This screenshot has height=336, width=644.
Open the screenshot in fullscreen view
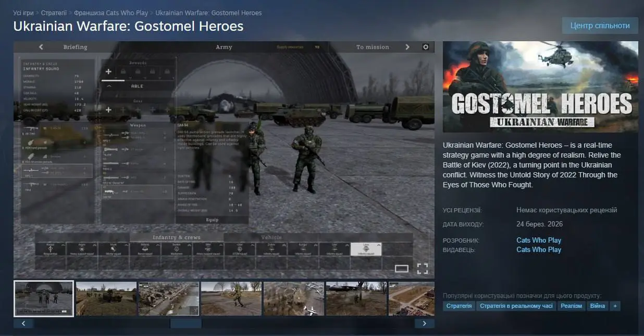pyautogui.click(x=422, y=269)
